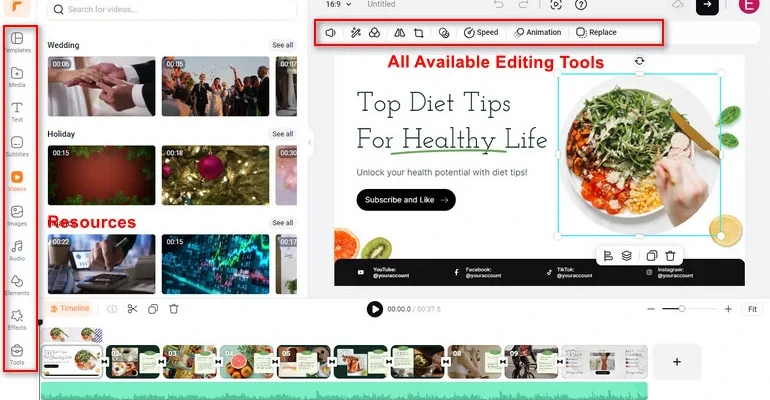Click See all for Wedding videos
Viewport: 770px width, 400px height.
click(283, 45)
